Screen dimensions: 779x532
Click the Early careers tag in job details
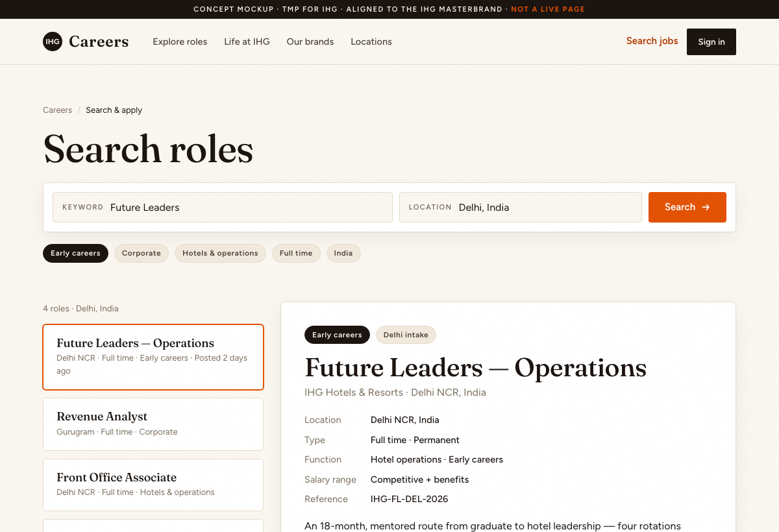click(337, 335)
